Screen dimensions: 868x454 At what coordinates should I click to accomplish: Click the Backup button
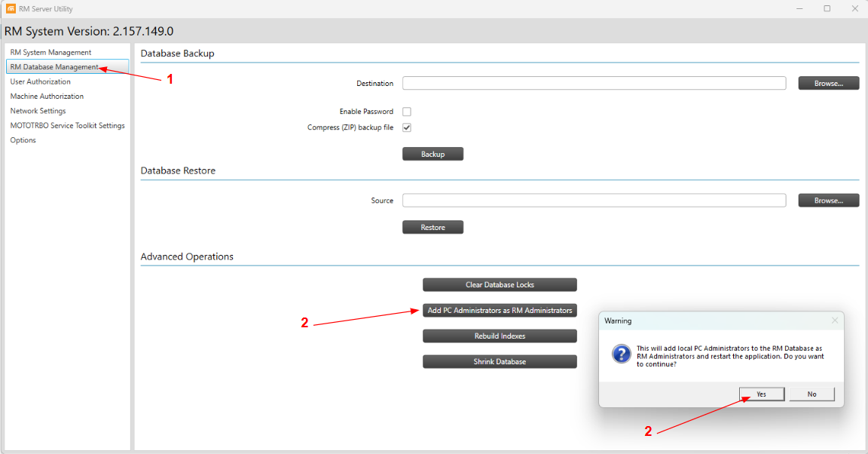coord(433,154)
